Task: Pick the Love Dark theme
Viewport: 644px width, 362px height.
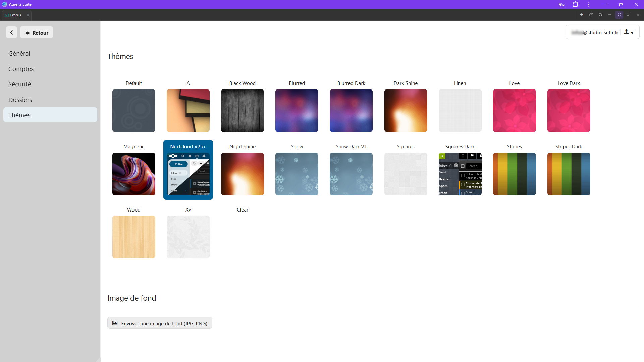Action: 569,111
